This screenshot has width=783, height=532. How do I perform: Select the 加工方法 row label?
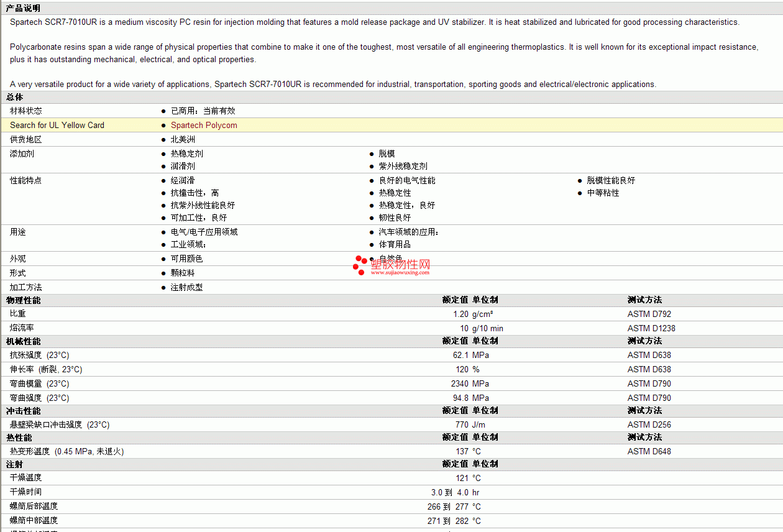click(x=26, y=287)
